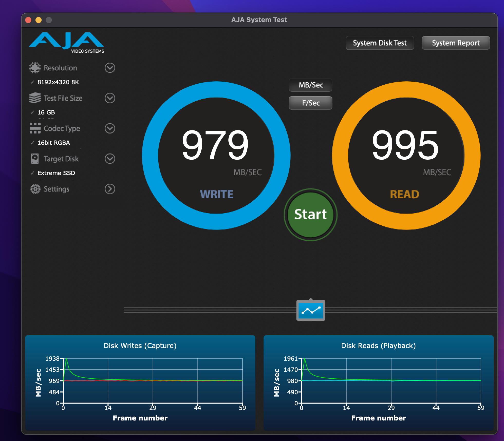Expand the Codec Type dropdown chevron
The width and height of the screenshot is (504, 441).
click(x=110, y=128)
